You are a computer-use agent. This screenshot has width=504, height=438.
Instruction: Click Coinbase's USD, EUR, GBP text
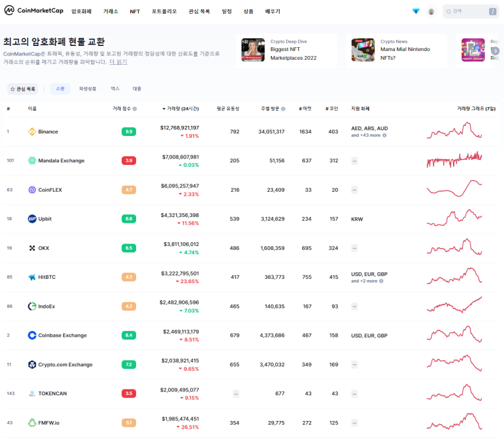[369, 335]
